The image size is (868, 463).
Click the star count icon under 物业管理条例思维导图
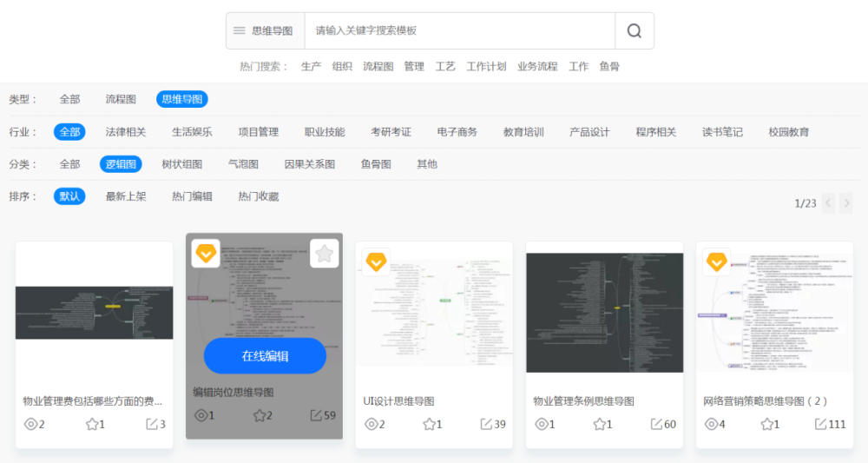click(600, 424)
